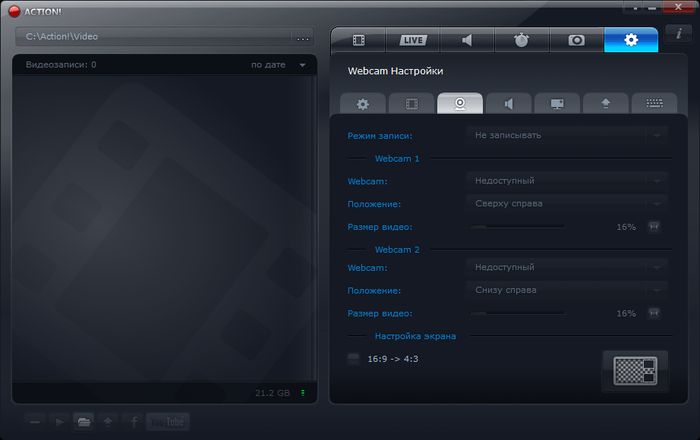Adjust the Webcam 2 video size slider
The height and width of the screenshot is (440, 700).
(518, 314)
